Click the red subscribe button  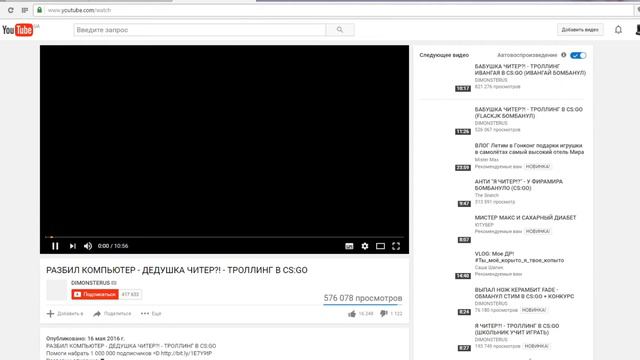pyautogui.click(x=95, y=294)
